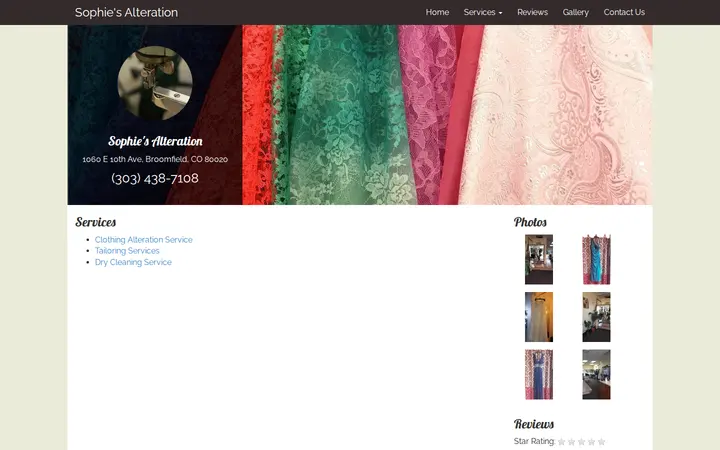Screen dimensions: 720x450
Task: Click the first star in Star Rating
Action: click(x=561, y=442)
